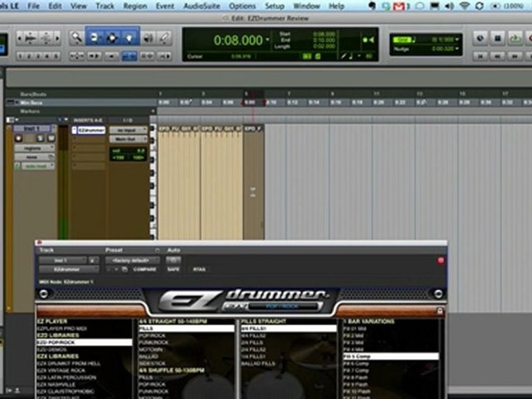Viewport: 532px width, 399px height.
Task: Toggle Link Timeline and Edit Selection
Action: (130, 57)
